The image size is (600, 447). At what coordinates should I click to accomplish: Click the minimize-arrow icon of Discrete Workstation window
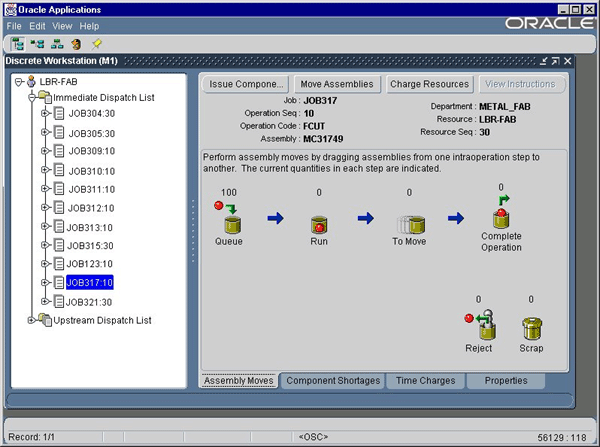point(543,61)
